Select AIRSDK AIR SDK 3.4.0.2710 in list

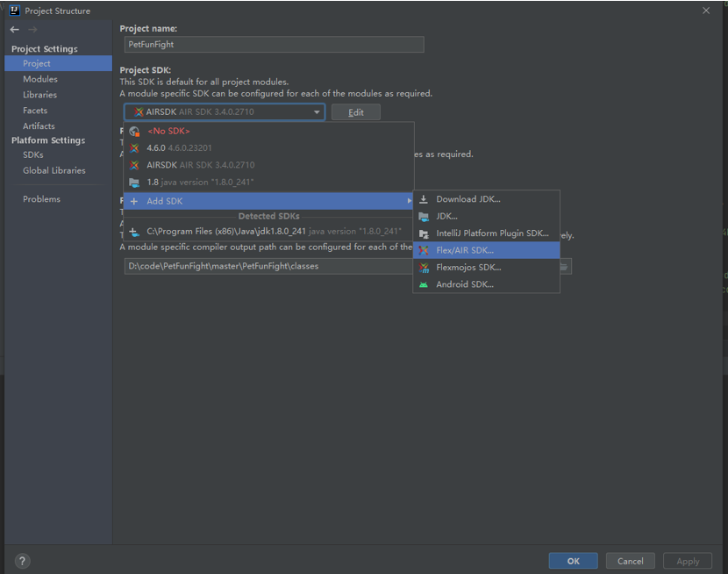[268, 165]
